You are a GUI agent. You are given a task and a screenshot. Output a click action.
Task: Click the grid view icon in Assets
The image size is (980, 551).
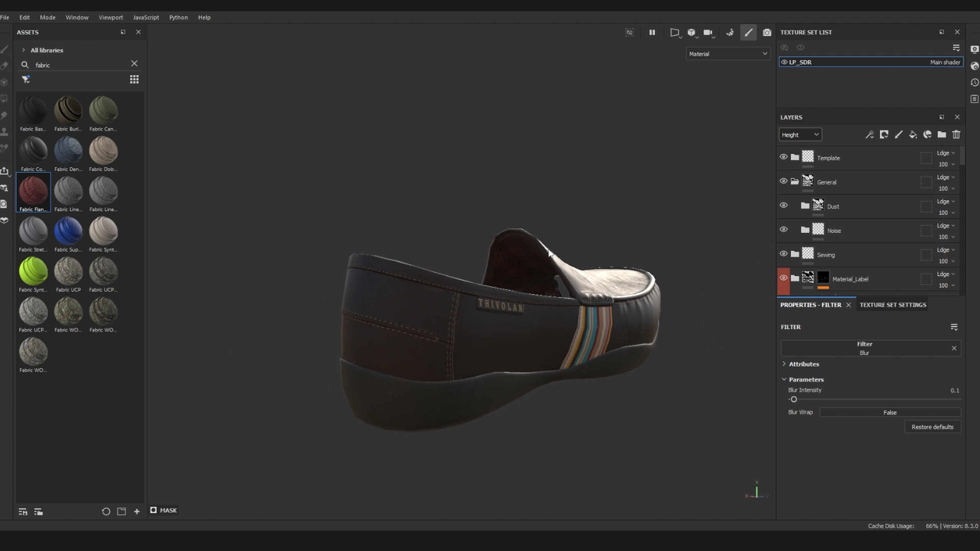point(134,80)
